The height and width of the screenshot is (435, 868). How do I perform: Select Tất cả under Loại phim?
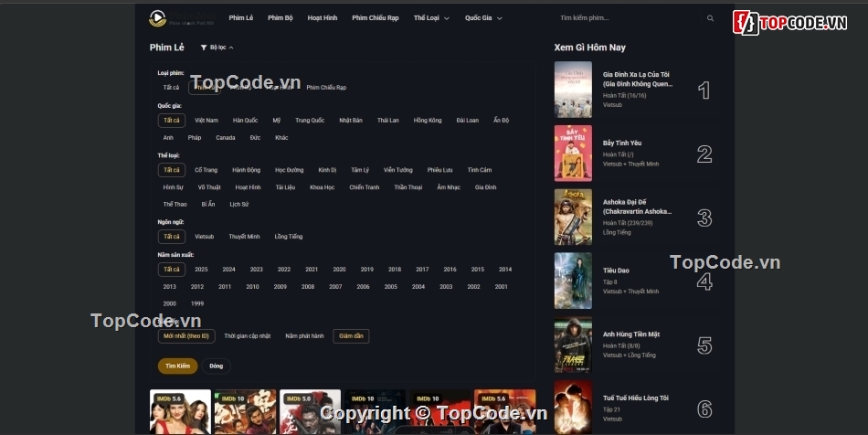[x=171, y=88]
